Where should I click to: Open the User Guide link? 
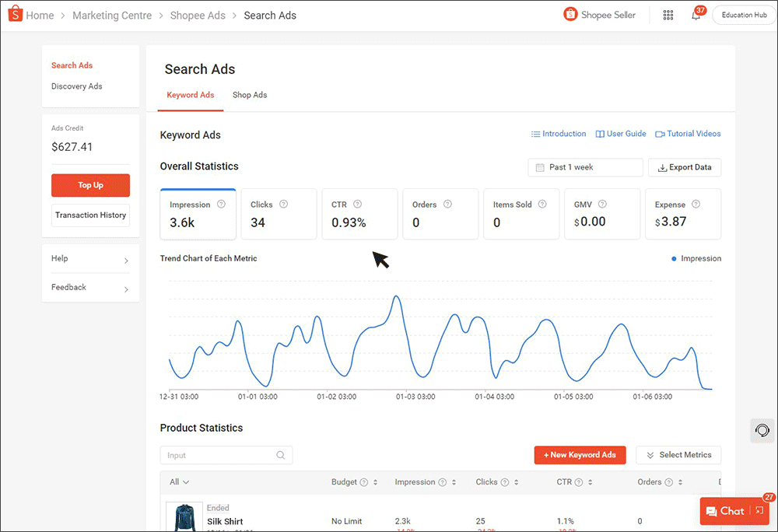tap(621, 134)
